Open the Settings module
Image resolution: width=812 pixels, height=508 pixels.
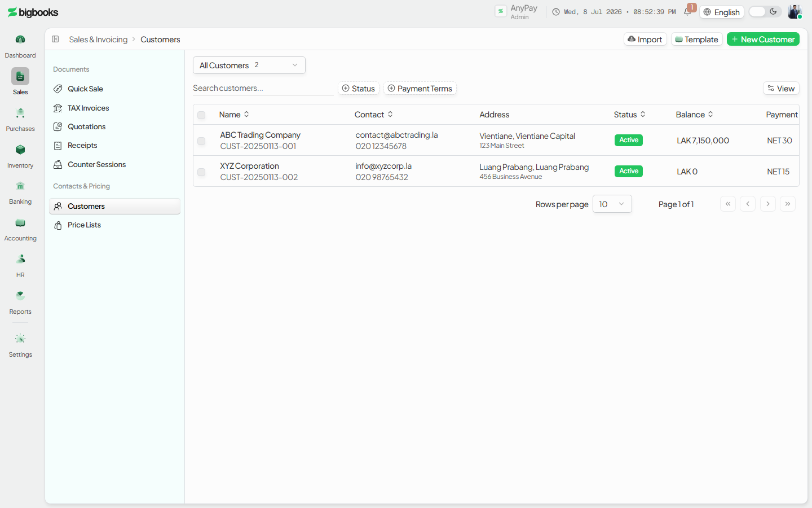20,345
